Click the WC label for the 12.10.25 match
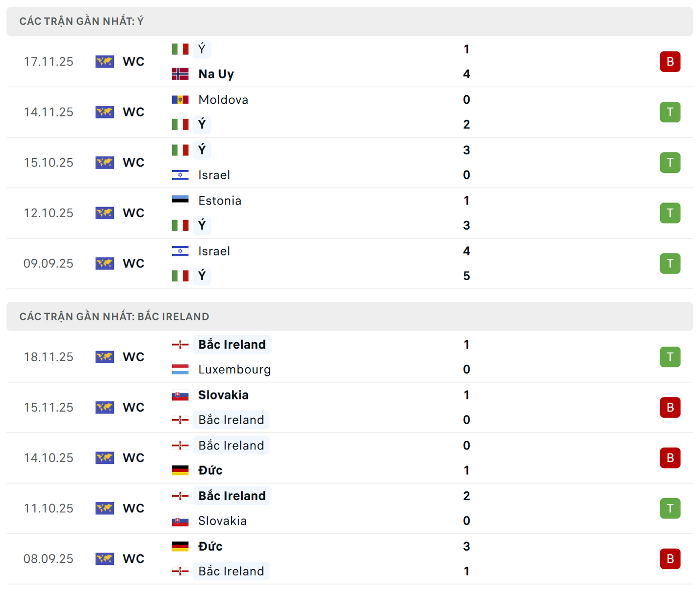Screen dimensions: 700x594 [x=133, y=213]
